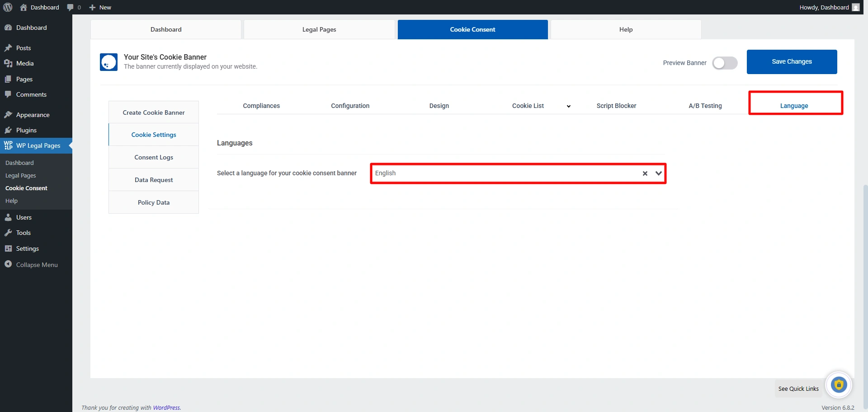868x412 pixels.
Task: Open Create Cookie Banner section
Action: (x=154, y=112)
